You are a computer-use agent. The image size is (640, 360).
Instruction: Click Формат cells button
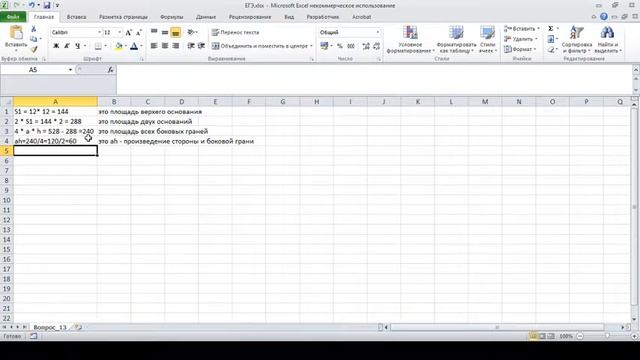520,49
